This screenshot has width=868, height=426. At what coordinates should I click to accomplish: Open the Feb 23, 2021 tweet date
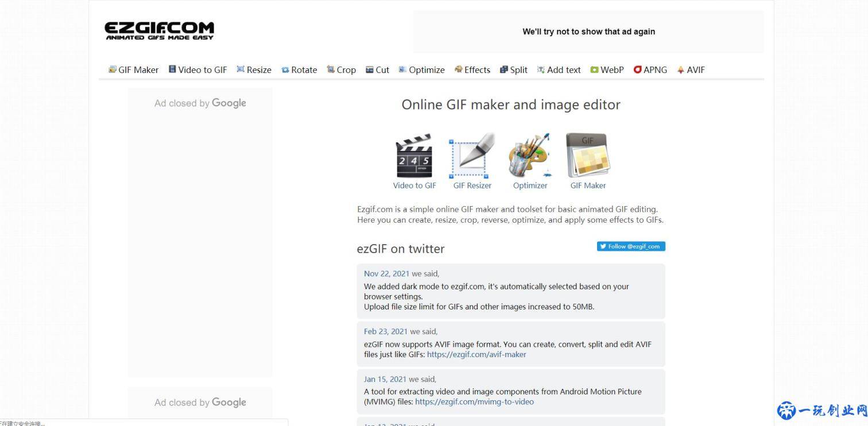click(x=386, y=331)
